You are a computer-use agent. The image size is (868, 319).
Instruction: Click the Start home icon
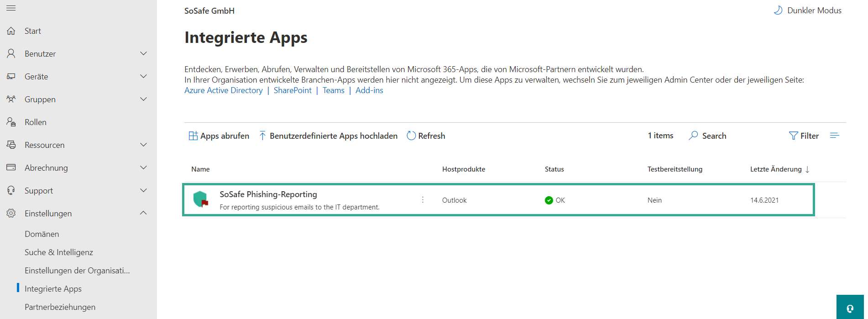click(x=11, y=31)
